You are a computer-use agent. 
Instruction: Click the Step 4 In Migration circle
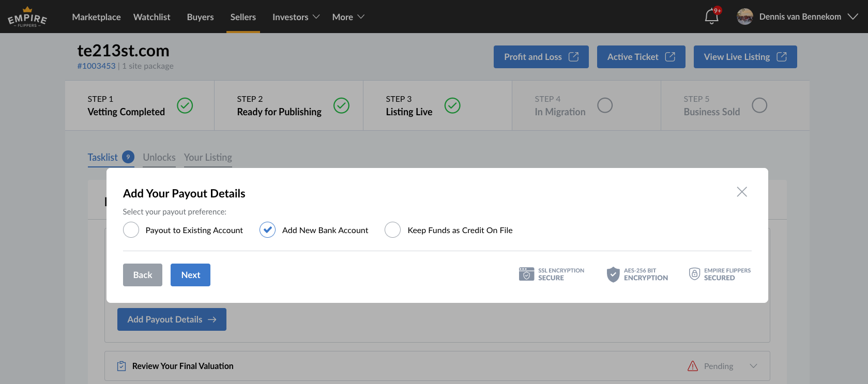point(605,105)
